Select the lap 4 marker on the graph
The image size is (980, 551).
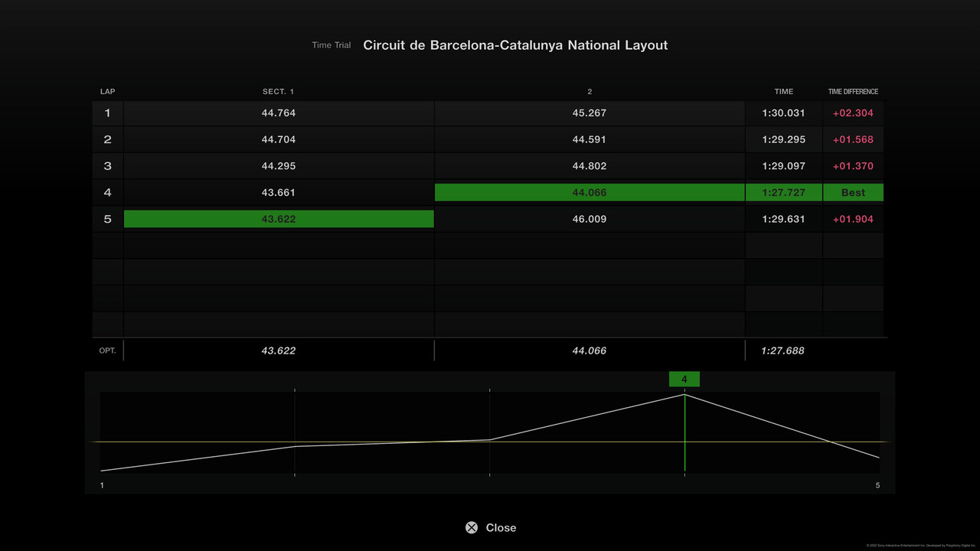coord(684,379)
